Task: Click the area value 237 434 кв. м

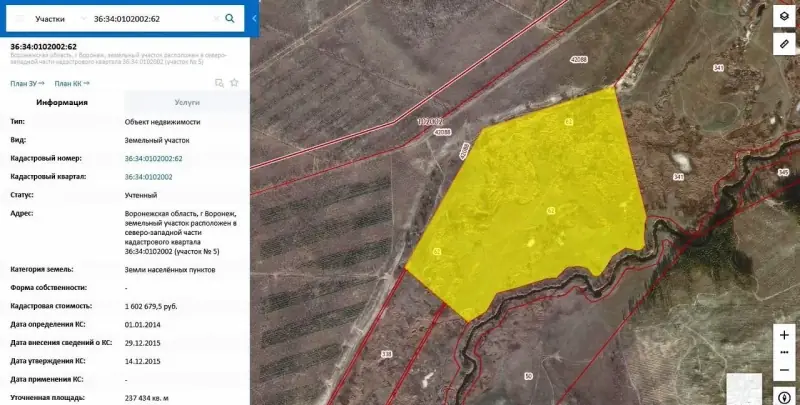Action: [x=147, y=398]
